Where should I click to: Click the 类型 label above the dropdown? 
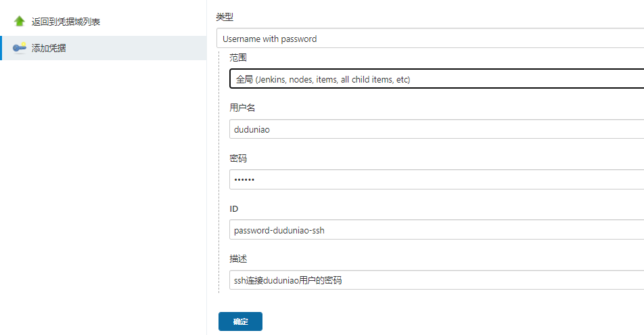click(x=225, y=16)
